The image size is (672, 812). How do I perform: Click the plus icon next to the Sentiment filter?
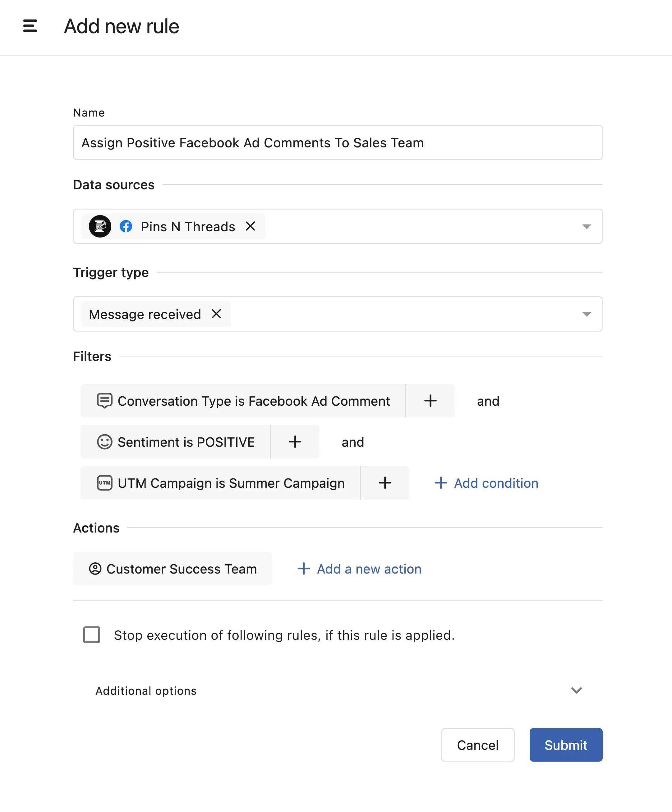click(x=295, y=441)
